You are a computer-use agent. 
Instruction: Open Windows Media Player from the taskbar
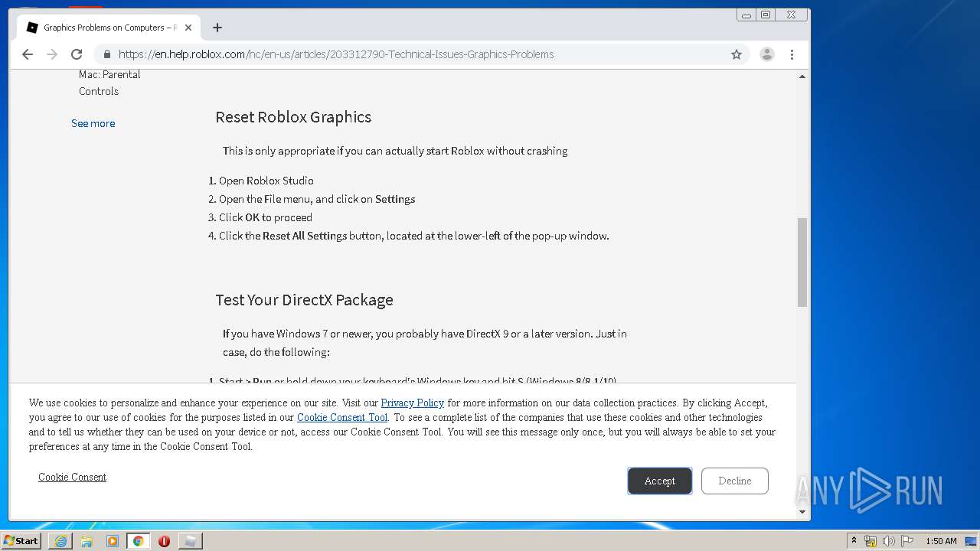tap(113, 541)
